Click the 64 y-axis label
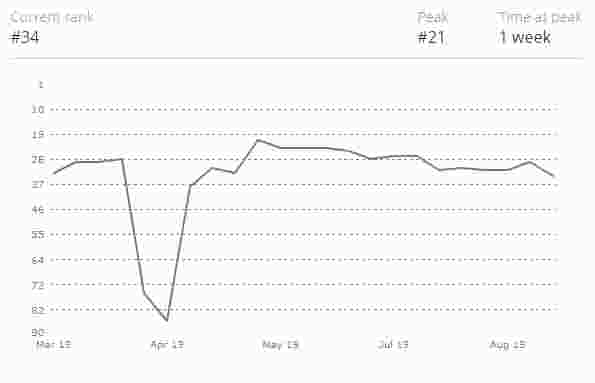 (x=38, y=260)
